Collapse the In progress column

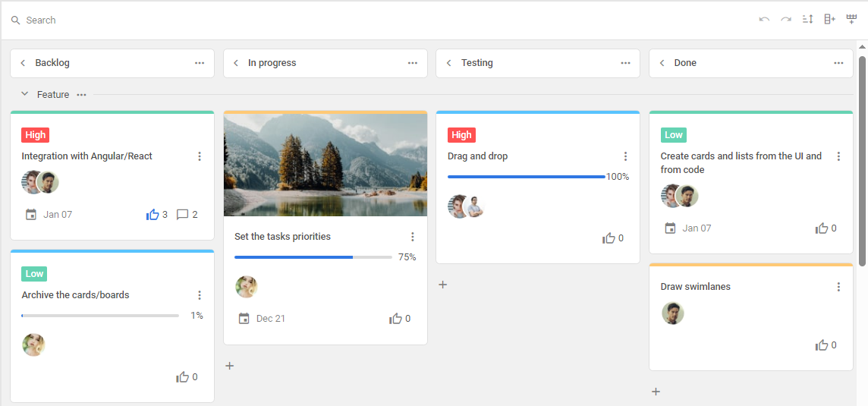tap(236, 63)
